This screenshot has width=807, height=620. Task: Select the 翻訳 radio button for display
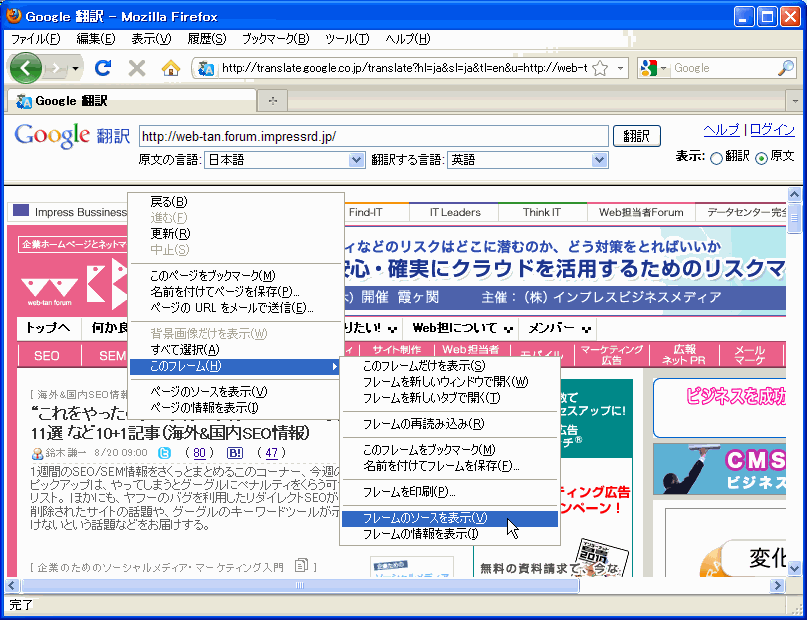[x=716, y=158]
